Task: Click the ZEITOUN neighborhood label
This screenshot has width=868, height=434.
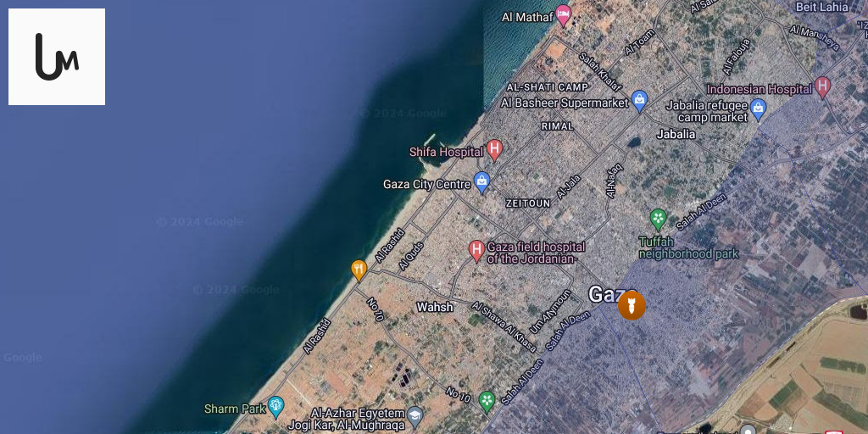Action: pyautogui.click(x=528, y=203)
